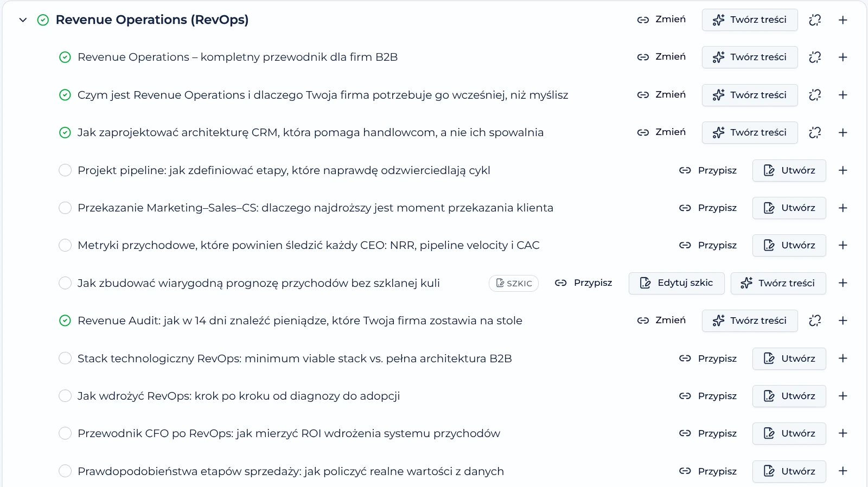868x487 pixels.
Task: Click the plus icon in the 'Przewodnik CFO po RevOps' row
Action: click(x=843, y=433)
